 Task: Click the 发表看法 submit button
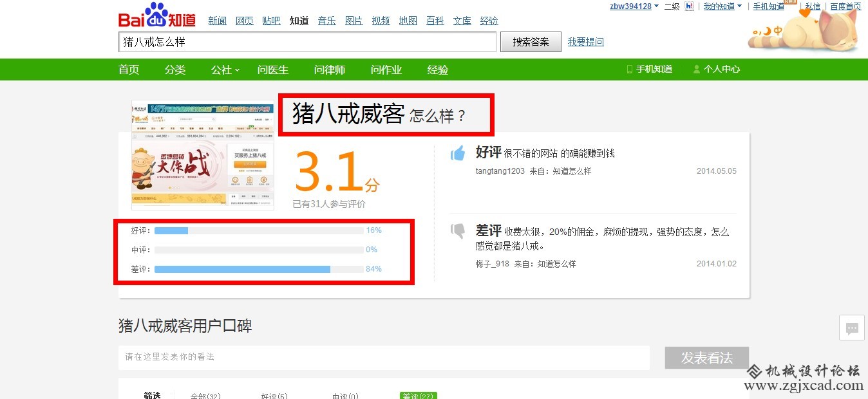[x=707, y=358]
